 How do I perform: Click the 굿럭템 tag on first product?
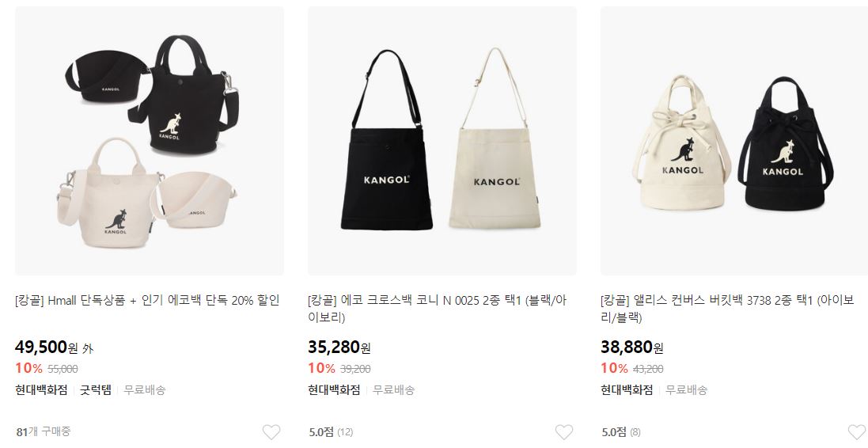point(96,390)
